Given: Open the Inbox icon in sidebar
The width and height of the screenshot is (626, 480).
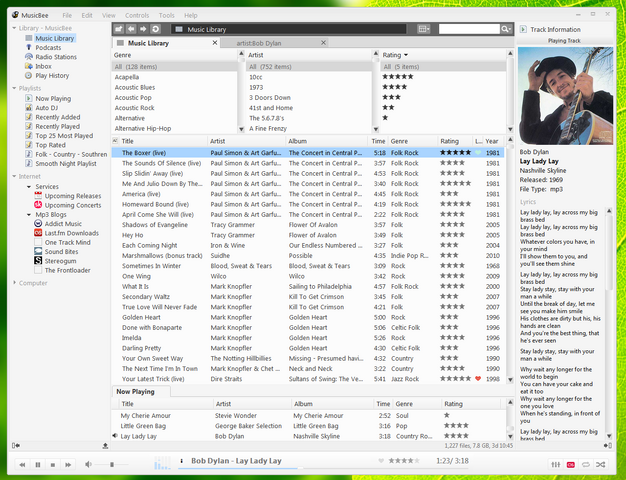Looking at the screenshot, I should point(28,66).
